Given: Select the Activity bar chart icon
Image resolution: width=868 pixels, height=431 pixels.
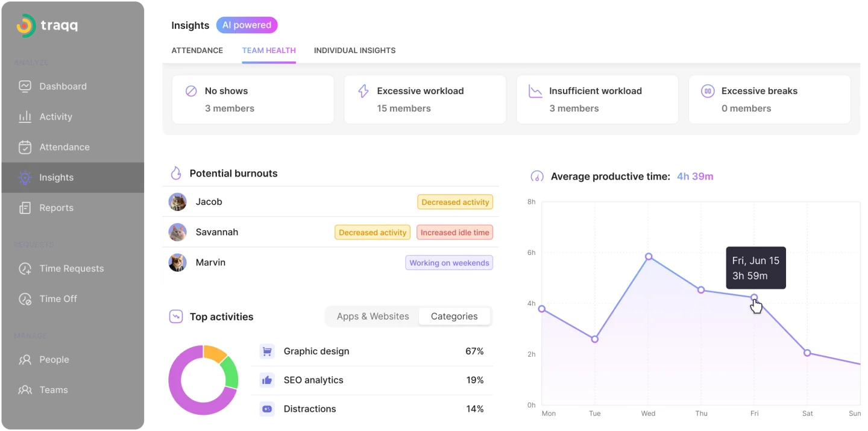Looking at the screenshot, I should [x=25, y=117].
